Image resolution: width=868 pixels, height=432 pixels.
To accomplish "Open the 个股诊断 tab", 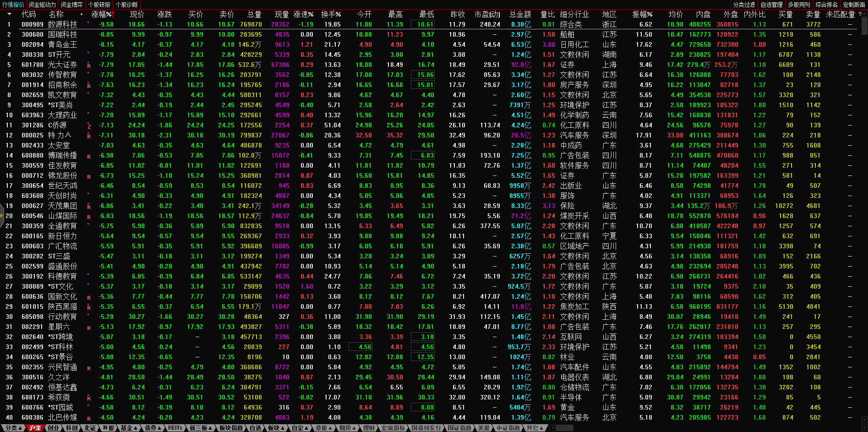I will point(127,5).
